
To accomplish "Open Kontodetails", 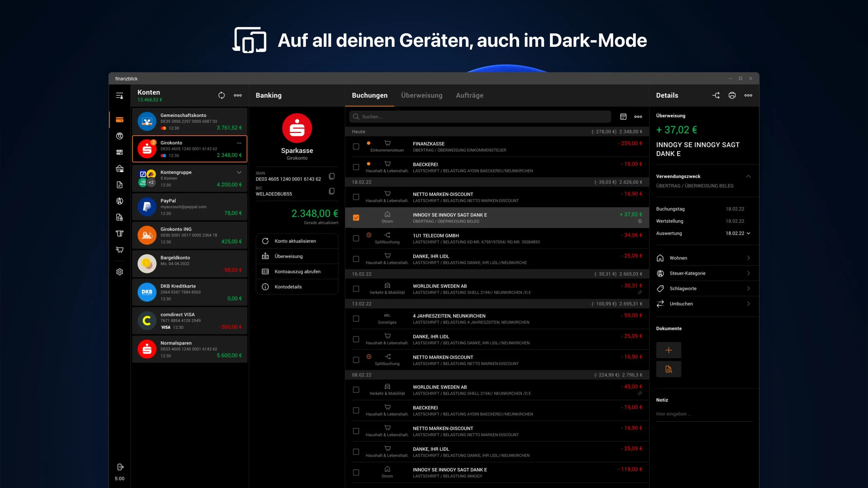I will click(x=297, y=287).
